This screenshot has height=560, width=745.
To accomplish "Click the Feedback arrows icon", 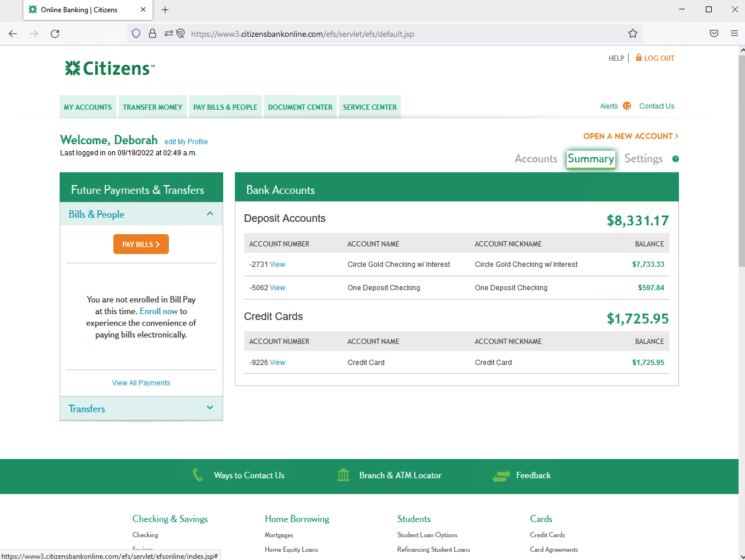I will [x=501, y=476].
